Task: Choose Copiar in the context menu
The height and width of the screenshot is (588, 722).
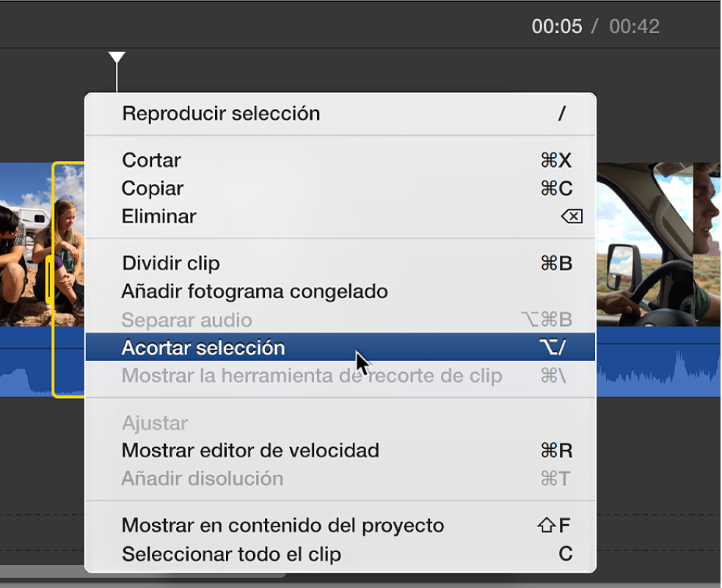Action: [x=340, y=189]
